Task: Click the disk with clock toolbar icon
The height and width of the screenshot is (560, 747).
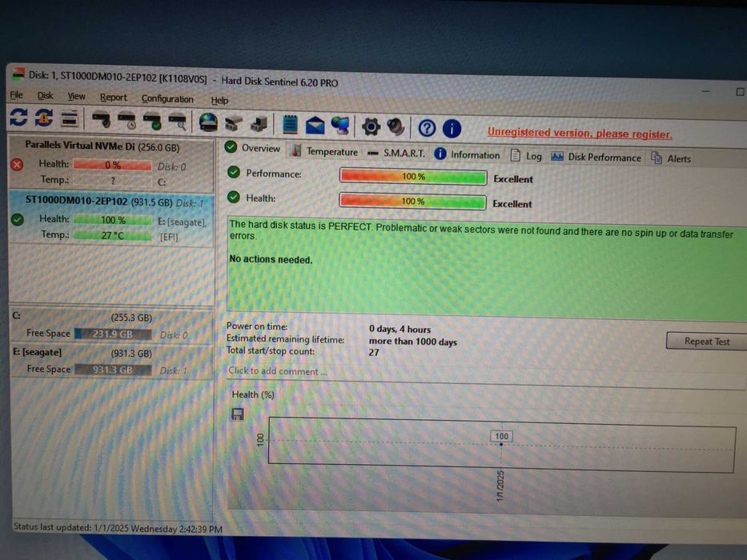Action: coord(127,121)
